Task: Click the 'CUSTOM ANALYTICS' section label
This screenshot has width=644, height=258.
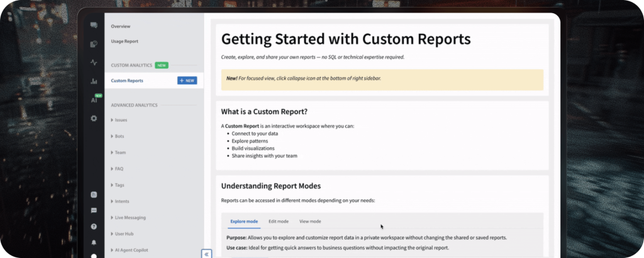Action: click(x=131, y=65)
